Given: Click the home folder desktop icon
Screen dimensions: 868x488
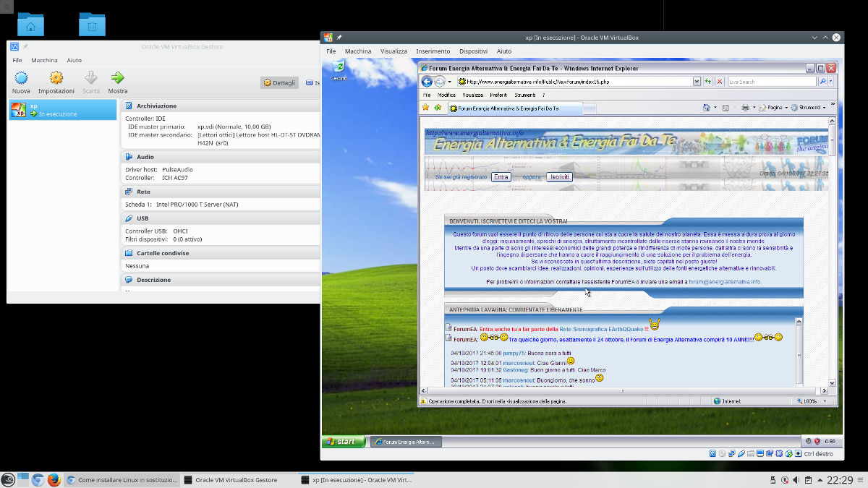Looking at the screenshot, I should (30, 25).
